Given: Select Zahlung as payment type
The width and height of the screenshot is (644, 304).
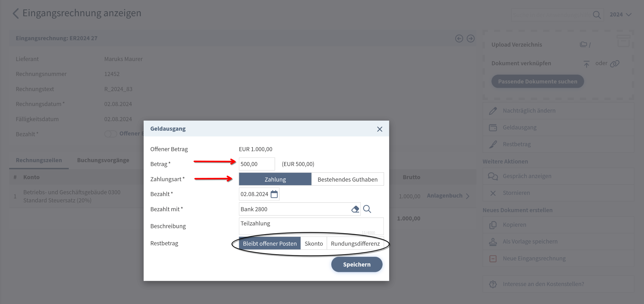Looking at the screenshot, I should coord(275,179).
